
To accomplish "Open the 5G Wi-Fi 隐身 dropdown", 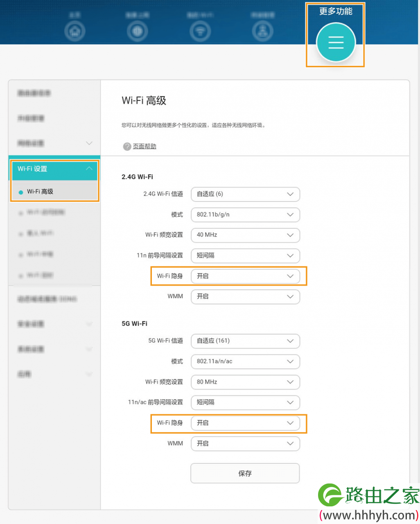I will (x=245, y=423).
